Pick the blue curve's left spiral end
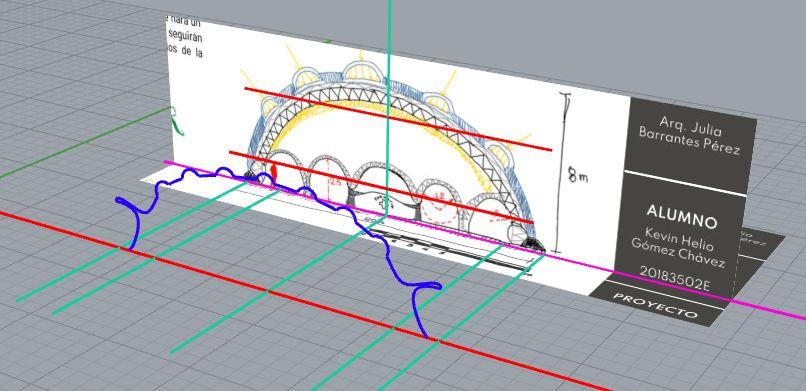 131,209
